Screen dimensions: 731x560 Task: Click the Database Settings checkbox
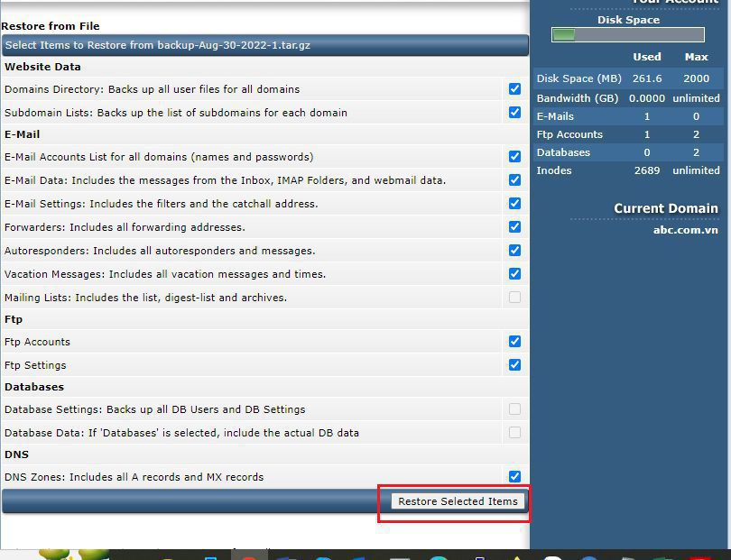pos(514,409)
